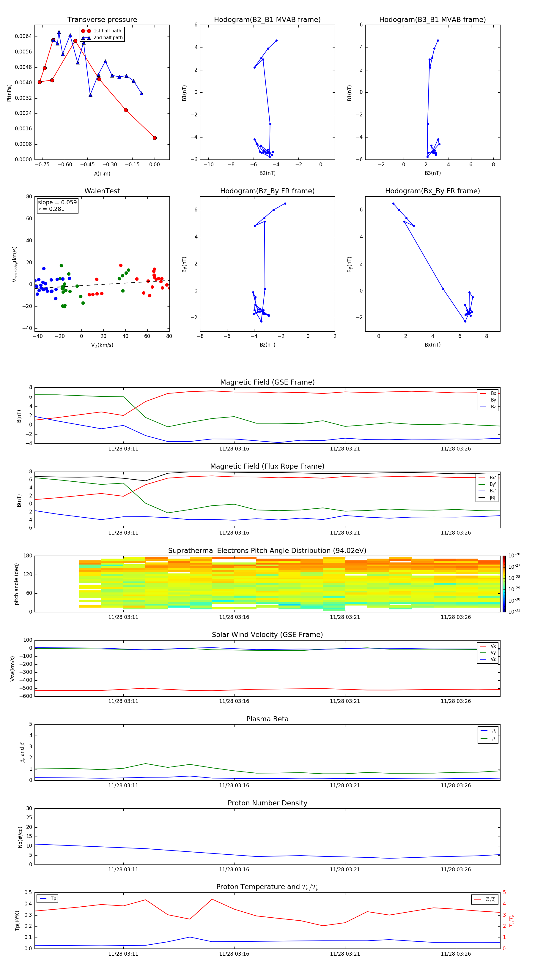Click the 'Vy' legend entry in velocity plot
The width and height of the screenshot is (535, 980).
[x=488, y=653]
